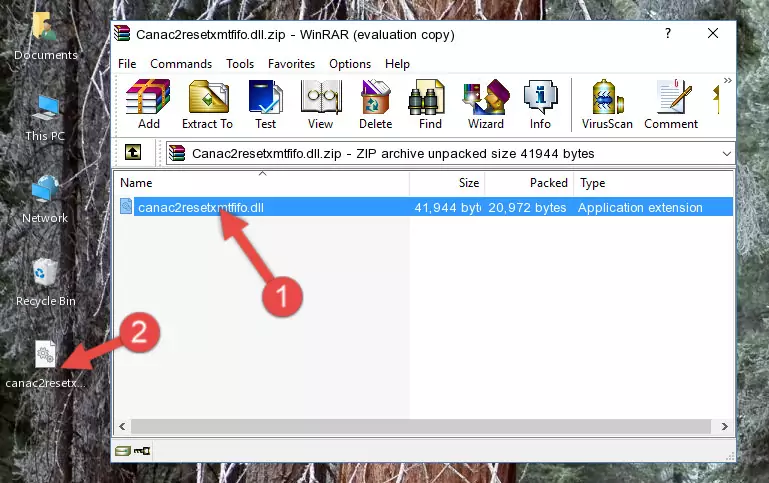Click the horizontal scrollbar thumb
Image resolution: width=769 pixels, height=483 pixels.
tap(421, 426)
